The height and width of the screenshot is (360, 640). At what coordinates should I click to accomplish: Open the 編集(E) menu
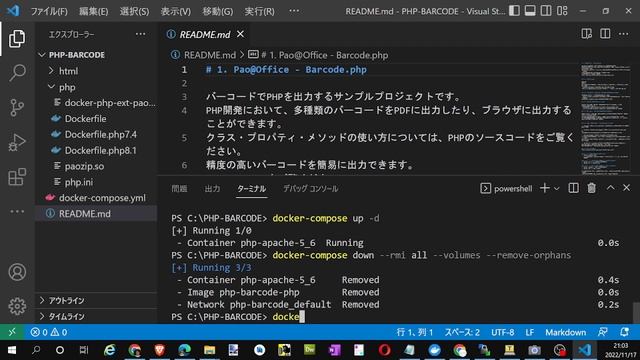click(x=93, y=11)
